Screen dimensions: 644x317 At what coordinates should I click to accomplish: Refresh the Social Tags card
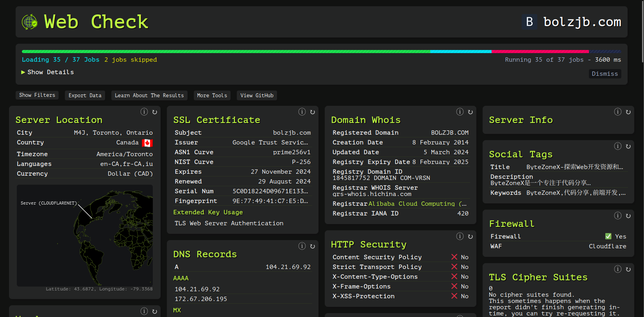[628, 146]
